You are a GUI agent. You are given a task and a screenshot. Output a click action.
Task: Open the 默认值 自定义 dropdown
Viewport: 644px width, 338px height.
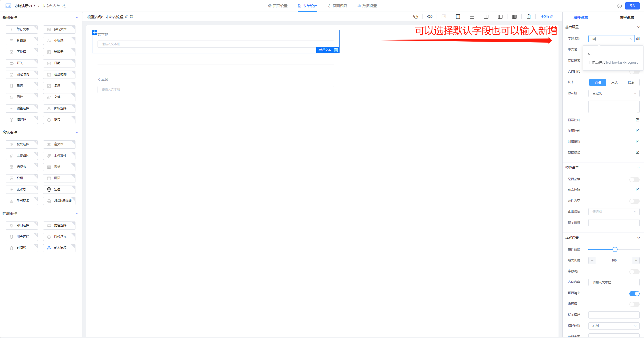(x=614, y=93)
